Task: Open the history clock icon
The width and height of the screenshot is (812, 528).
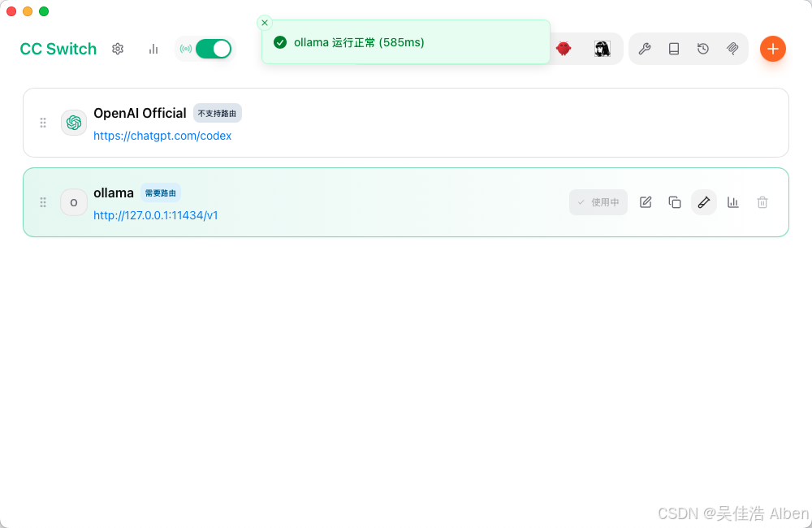Action: coord(702,49)
